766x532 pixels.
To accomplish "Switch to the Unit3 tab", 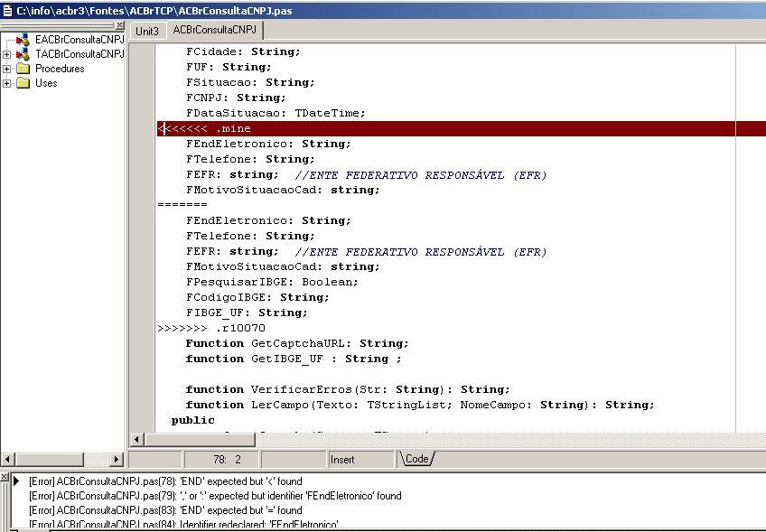I will point(147,32).
